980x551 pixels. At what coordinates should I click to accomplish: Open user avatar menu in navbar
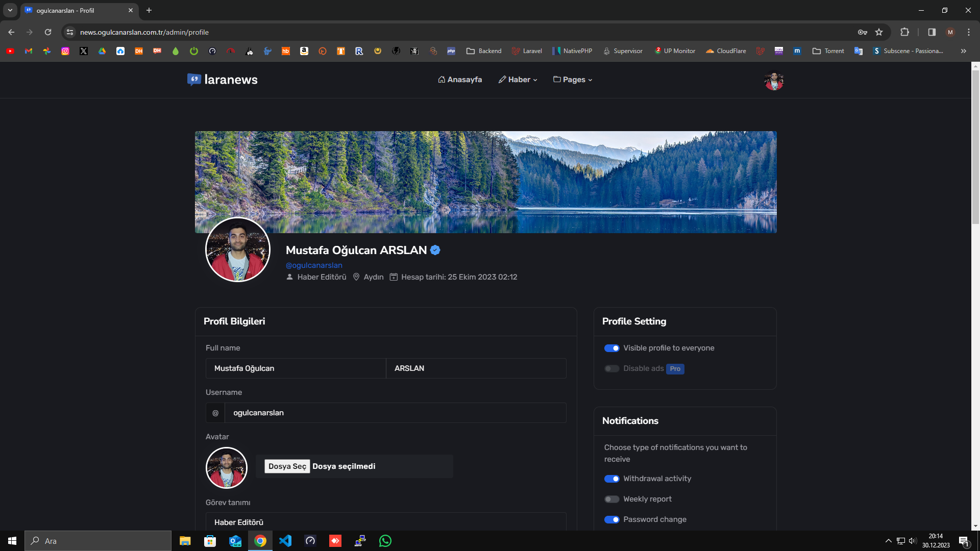point(774,81)
